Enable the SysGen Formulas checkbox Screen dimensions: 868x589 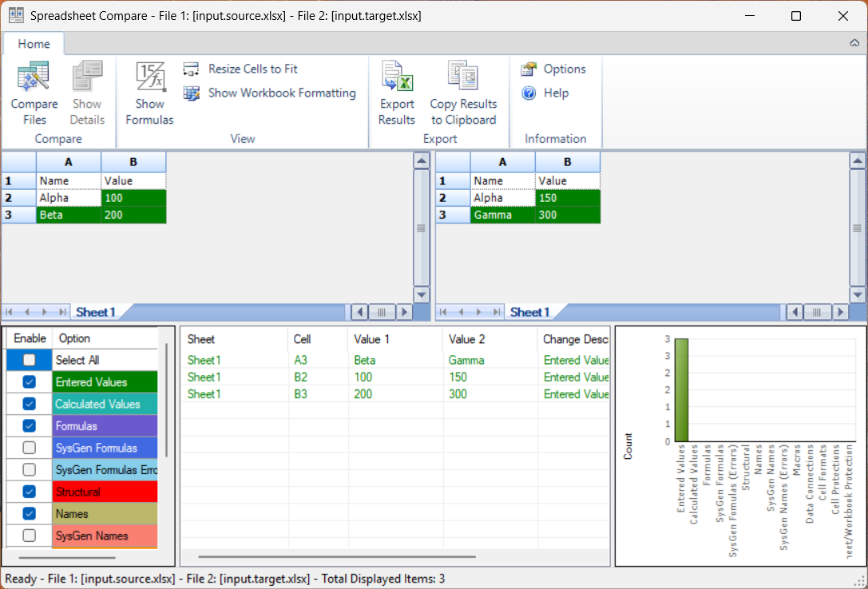tap(30, 448)
